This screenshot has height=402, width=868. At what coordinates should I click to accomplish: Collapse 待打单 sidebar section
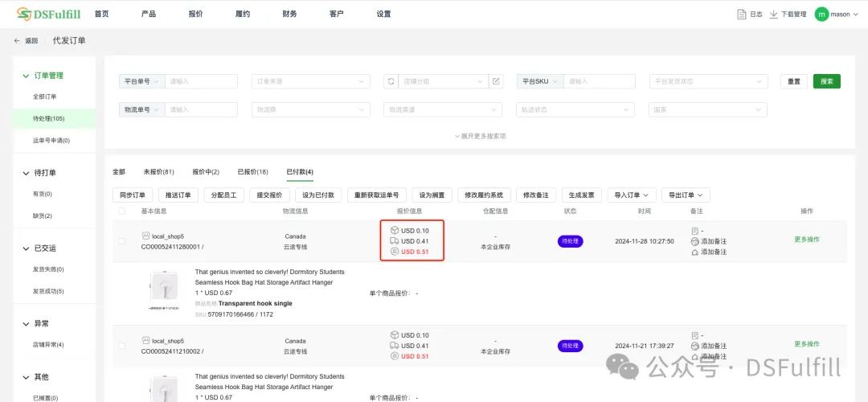click(26, 174)
